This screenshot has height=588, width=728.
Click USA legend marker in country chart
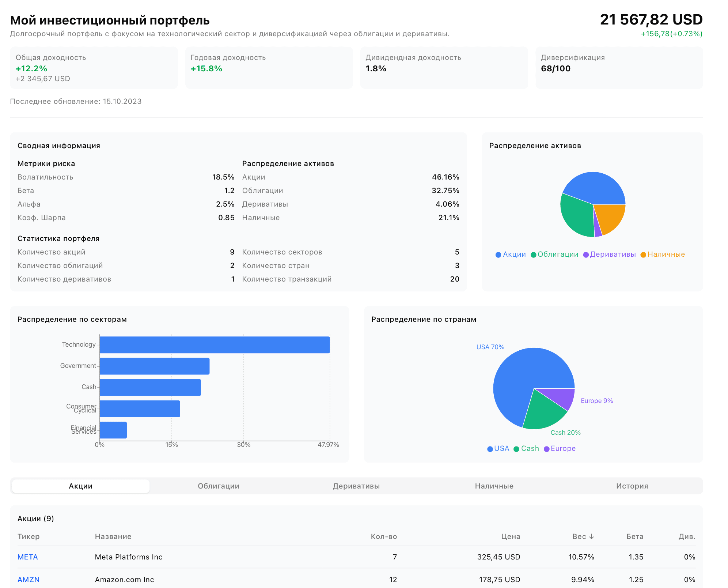pyautogui.click(x=490, y=449)
